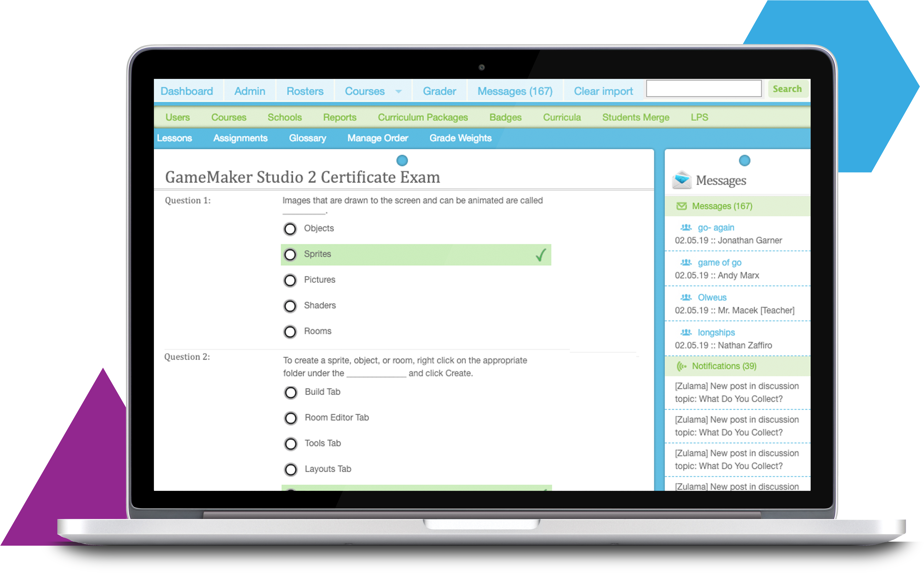
Task: Select the Objects answer radio button
Action: coord(290,229)
